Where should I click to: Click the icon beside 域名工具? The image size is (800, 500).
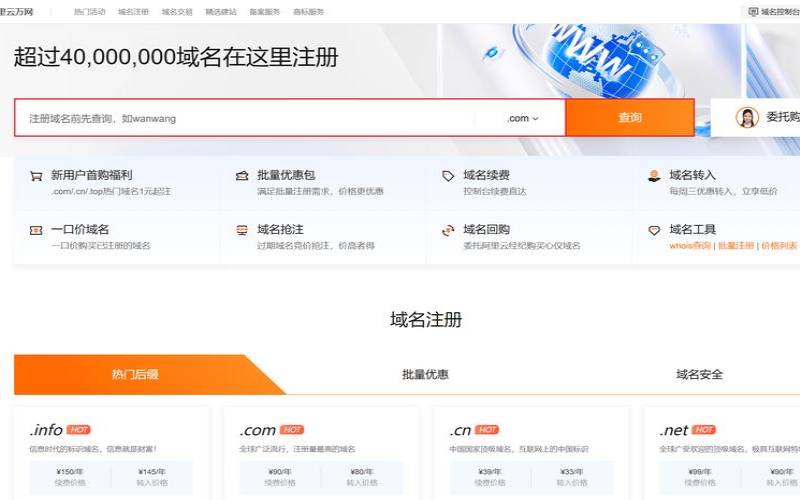654,230
